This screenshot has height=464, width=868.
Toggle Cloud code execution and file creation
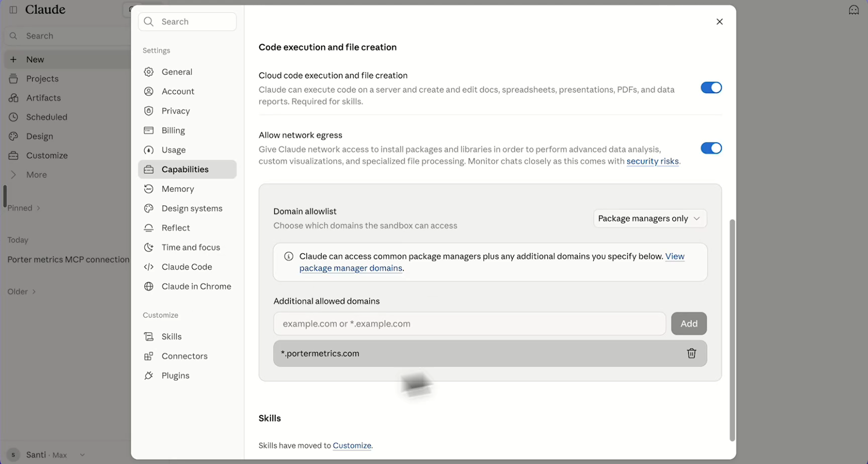pos(711,88)
